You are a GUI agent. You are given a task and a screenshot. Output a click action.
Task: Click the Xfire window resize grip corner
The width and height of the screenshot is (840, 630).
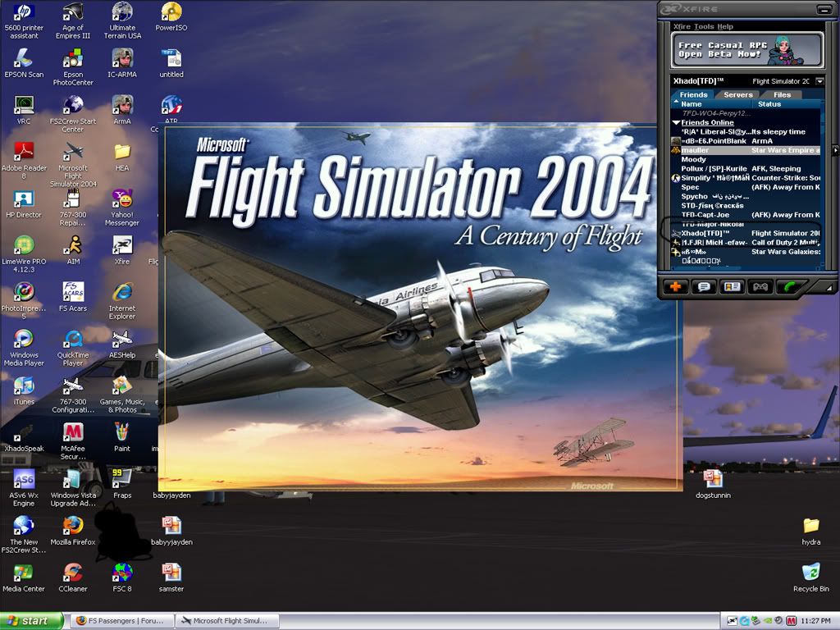click(829, 289)
